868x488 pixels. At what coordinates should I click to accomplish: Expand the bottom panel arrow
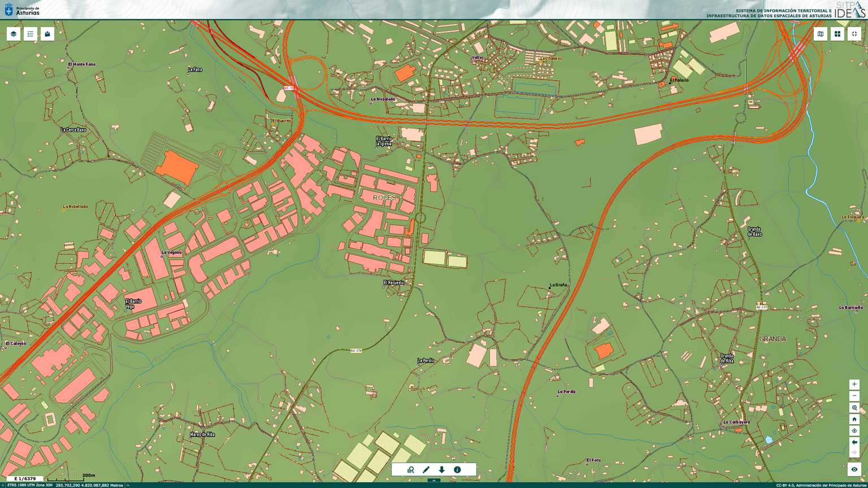[434, 480]
